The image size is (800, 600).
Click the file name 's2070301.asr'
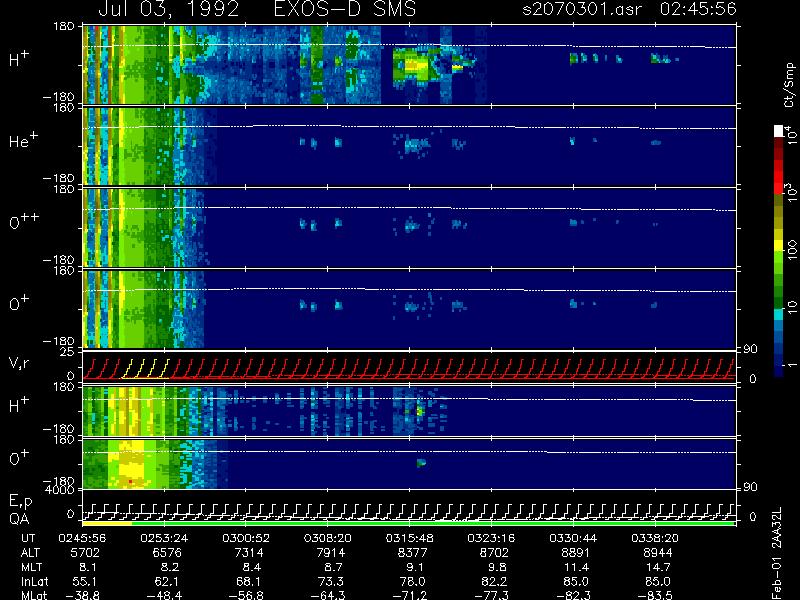(582, 9)
